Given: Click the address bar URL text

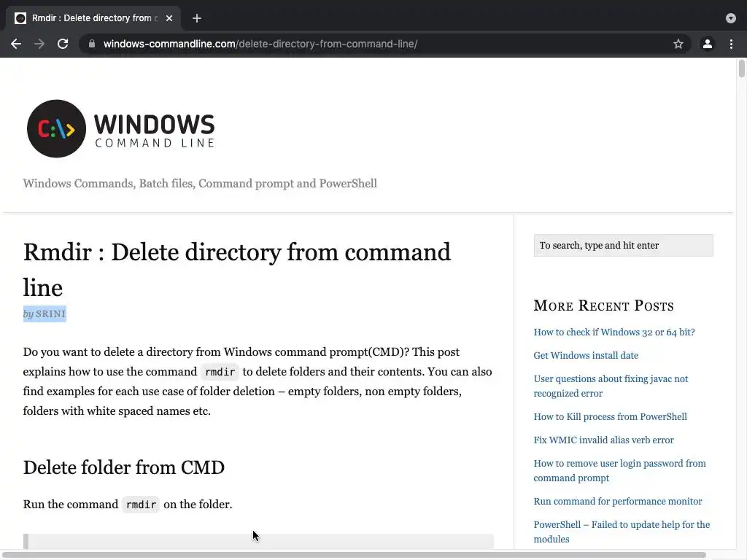Looking at the screenshot, I should coord(260,44).
